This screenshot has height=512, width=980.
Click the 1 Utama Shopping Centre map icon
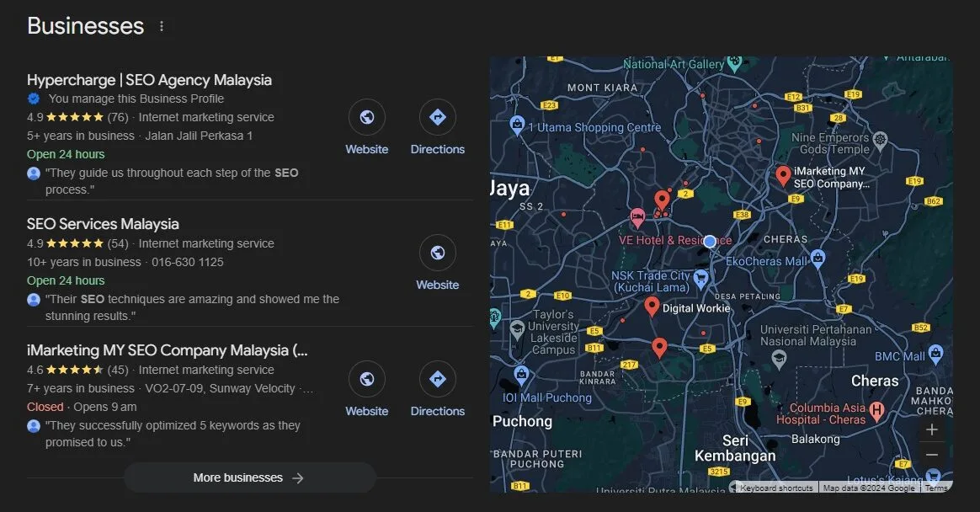coord(517,125)
